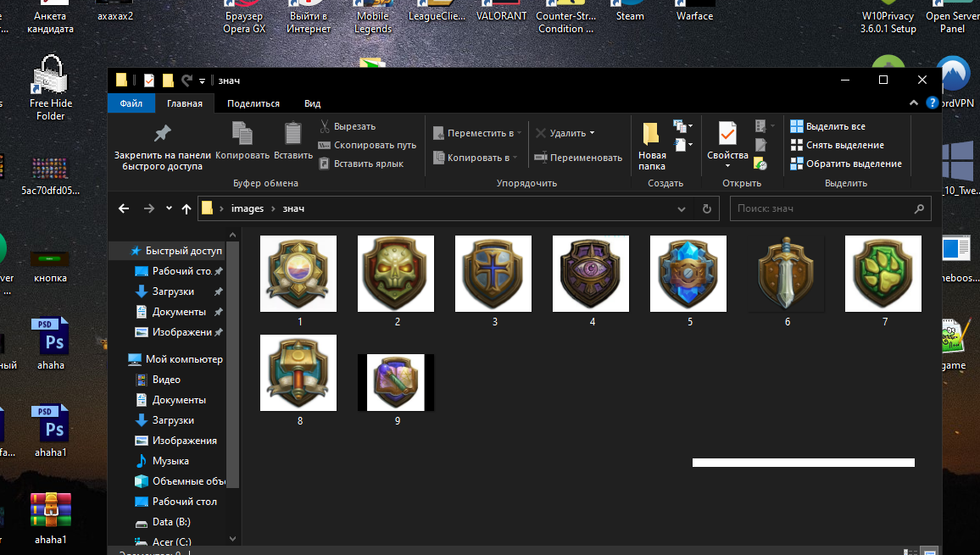Screen dimensions: 980x555
Task: Click the Rename (Переименовать) button
Action: (577, 158)
